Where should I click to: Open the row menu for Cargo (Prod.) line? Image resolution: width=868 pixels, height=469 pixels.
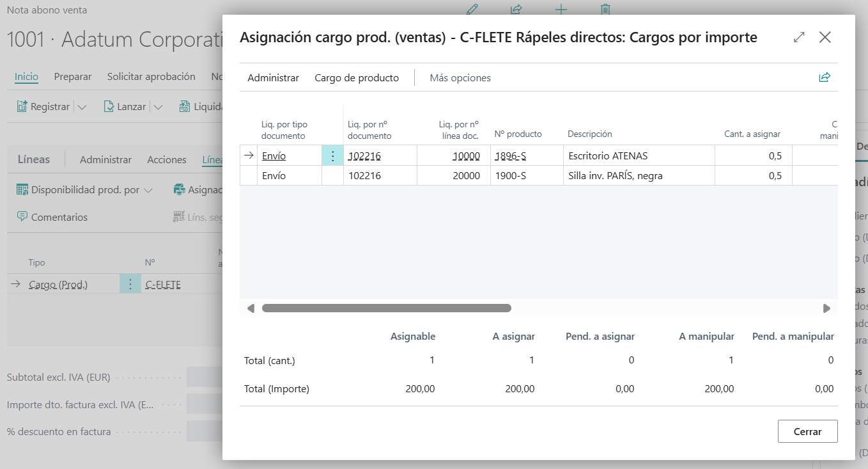coord(130,284)
